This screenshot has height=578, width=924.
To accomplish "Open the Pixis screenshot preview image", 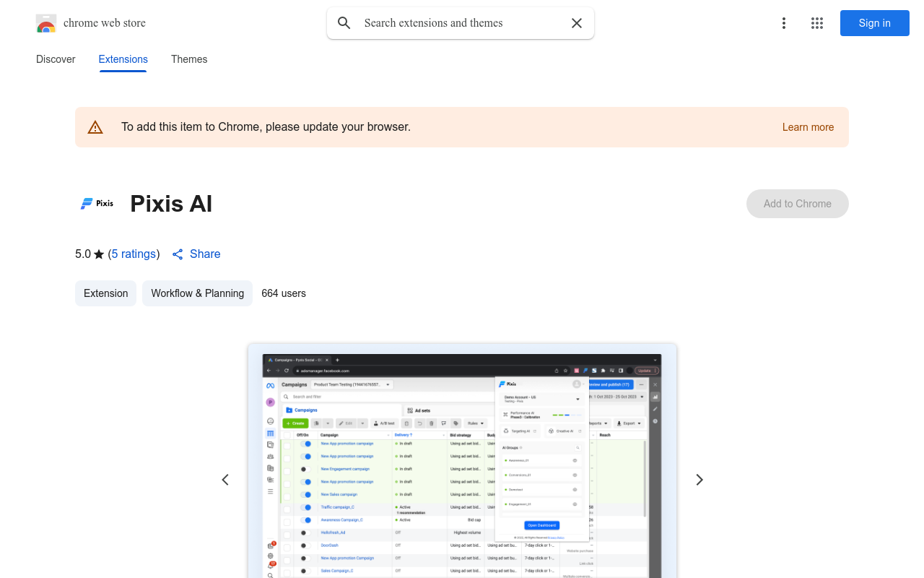I will tap(462, 461).
